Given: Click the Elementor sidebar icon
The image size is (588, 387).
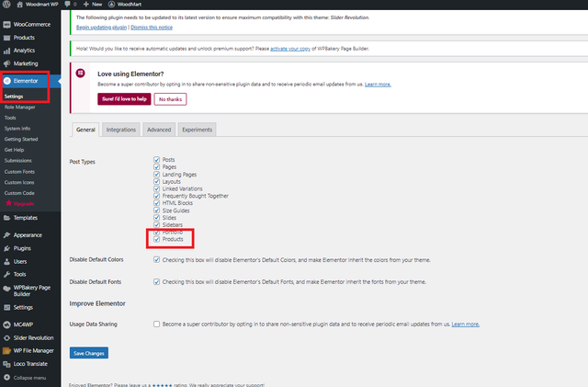Looking at the screenshot, I should [6, 81].
